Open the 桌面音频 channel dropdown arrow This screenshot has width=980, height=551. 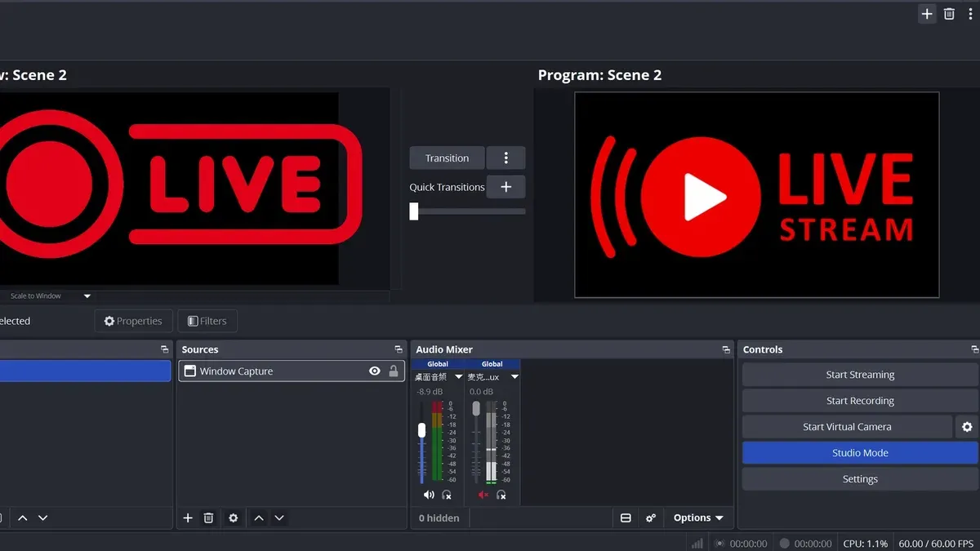[x=459, y=377]
